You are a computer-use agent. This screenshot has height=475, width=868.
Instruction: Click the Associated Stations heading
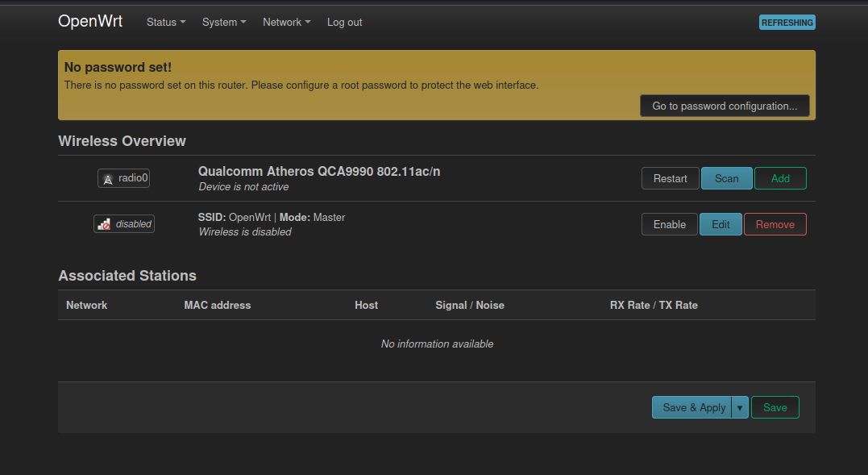click(x=127, y=276)
